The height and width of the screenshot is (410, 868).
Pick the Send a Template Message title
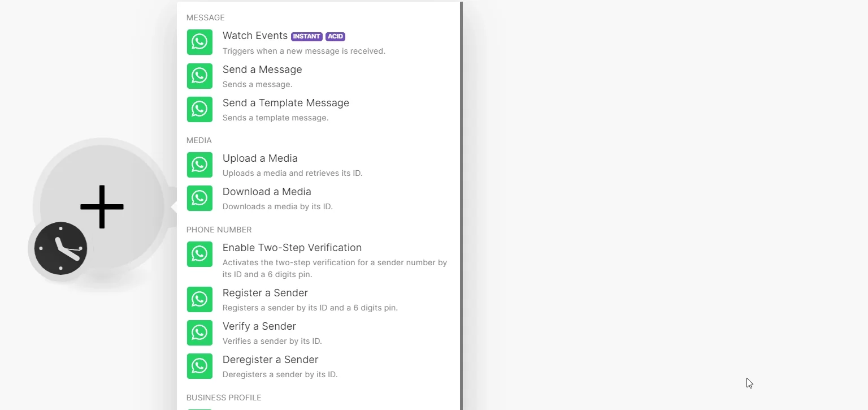pos(286,103)
